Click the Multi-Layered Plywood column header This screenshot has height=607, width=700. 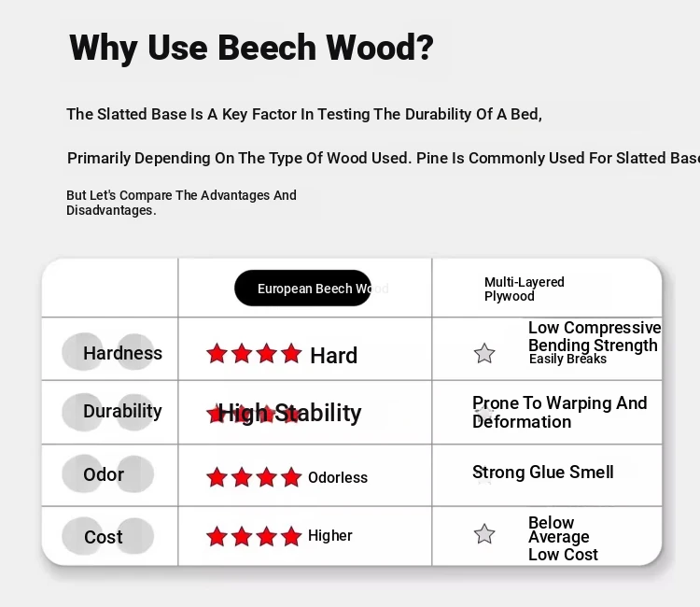(x=525, y=289)
